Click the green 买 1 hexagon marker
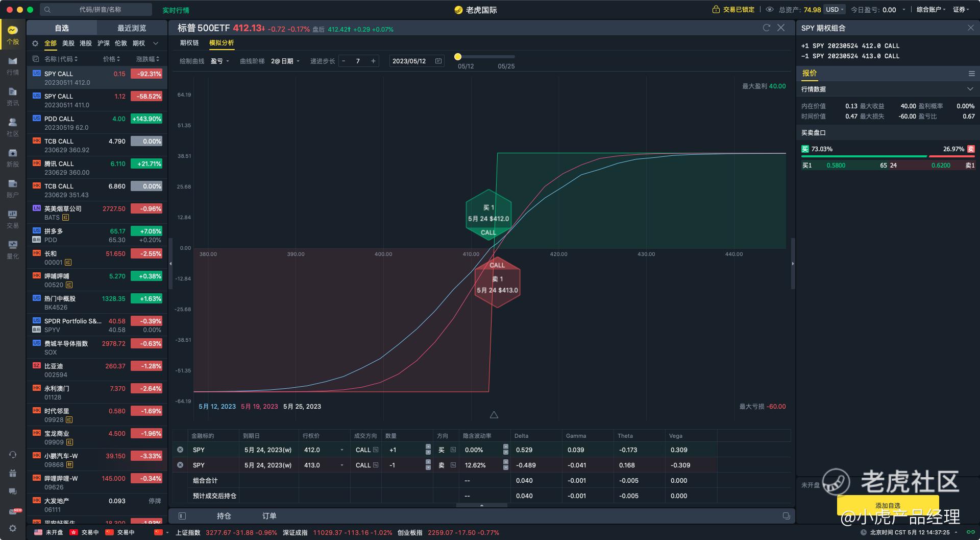The width and height of the screenshot is (980, 540). 488,215
